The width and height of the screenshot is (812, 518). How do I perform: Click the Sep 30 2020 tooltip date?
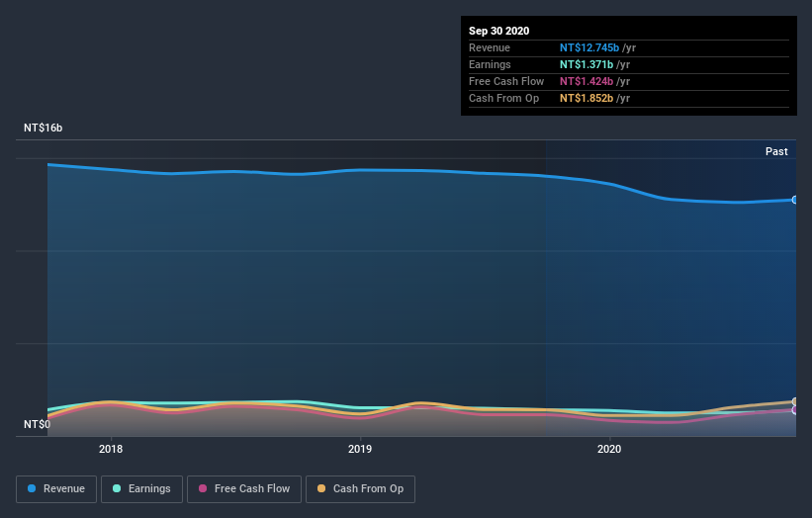point(499,31)
